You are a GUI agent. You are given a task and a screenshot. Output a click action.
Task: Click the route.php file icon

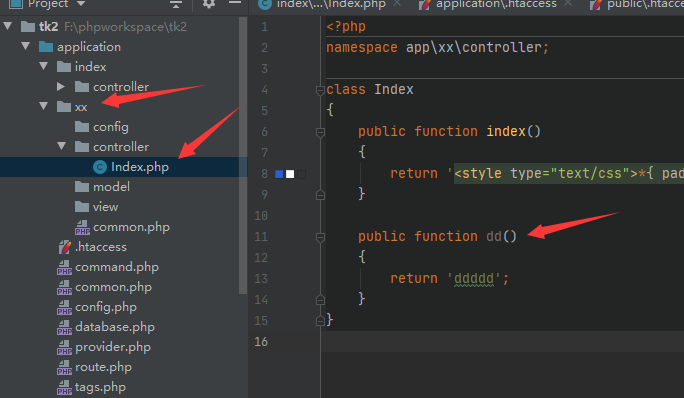click(x=64, y=367)
